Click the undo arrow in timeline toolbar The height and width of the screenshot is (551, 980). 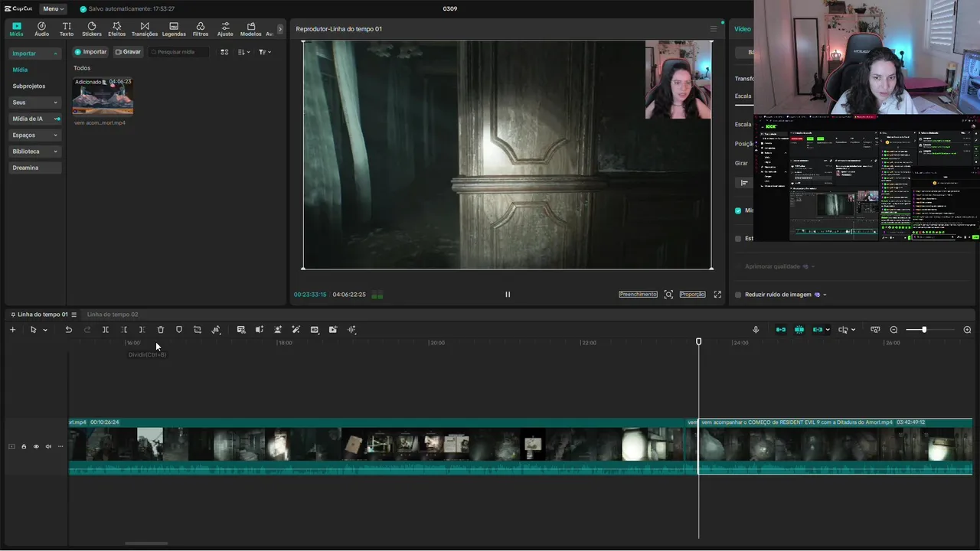(x=68, y=330)
